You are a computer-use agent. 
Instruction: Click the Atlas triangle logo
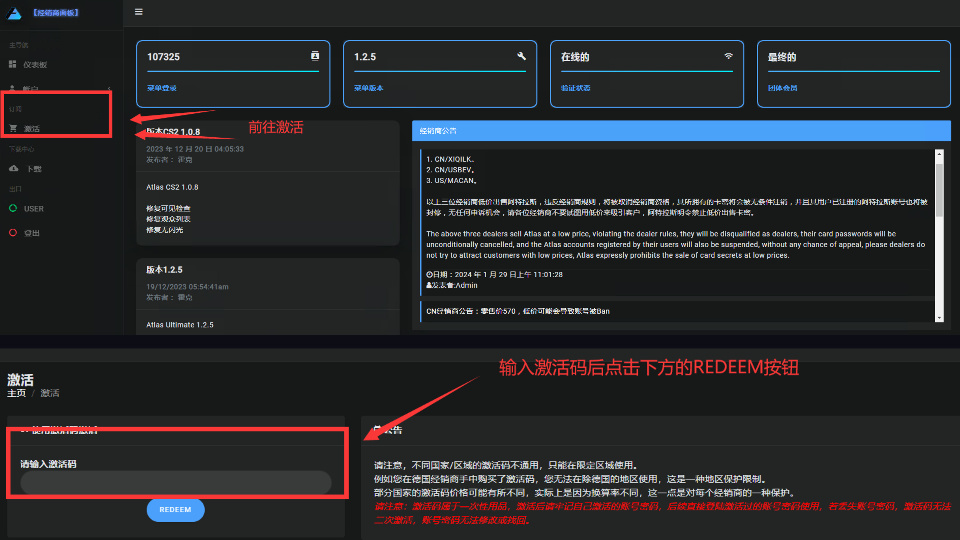click(13, 13)
